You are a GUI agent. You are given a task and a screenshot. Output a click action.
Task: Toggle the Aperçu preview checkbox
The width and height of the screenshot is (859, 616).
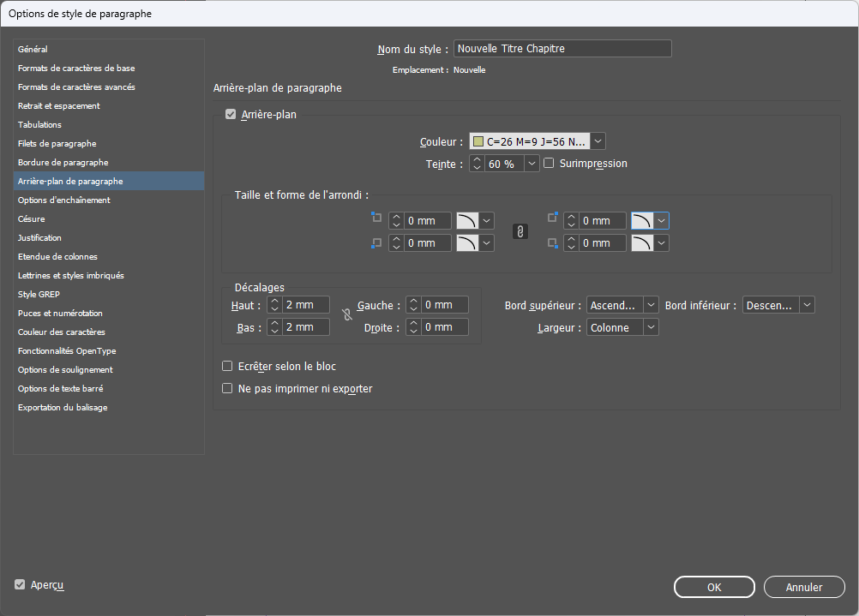tap(20, 585)
